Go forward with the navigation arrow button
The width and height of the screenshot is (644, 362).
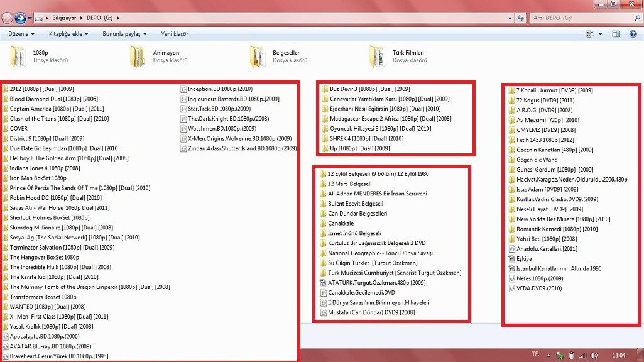pos(19,18)
